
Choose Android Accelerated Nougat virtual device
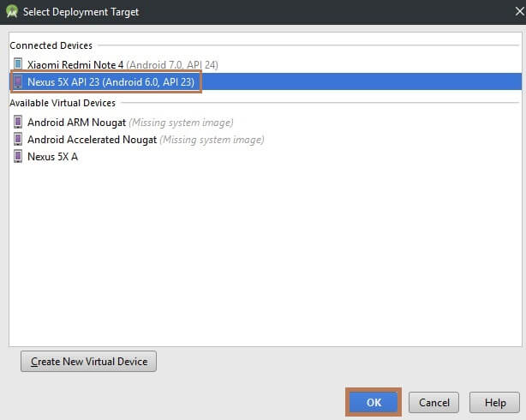(x=266, y=140)
